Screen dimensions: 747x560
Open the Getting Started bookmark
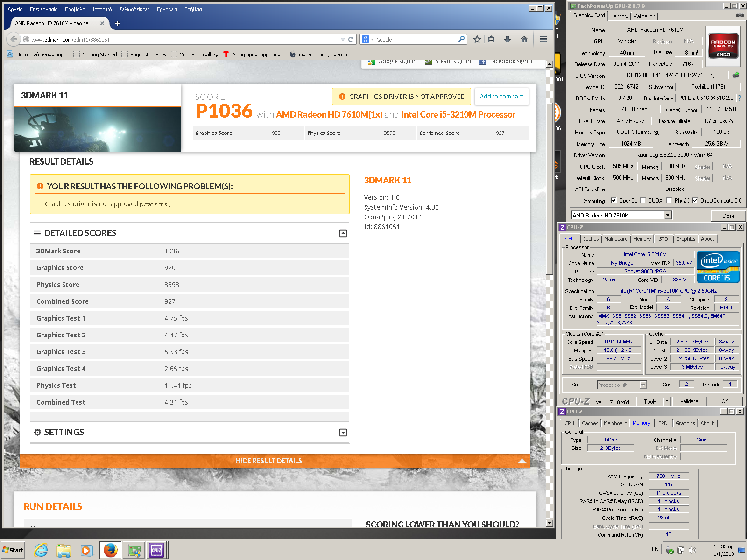tap(95, 55)
